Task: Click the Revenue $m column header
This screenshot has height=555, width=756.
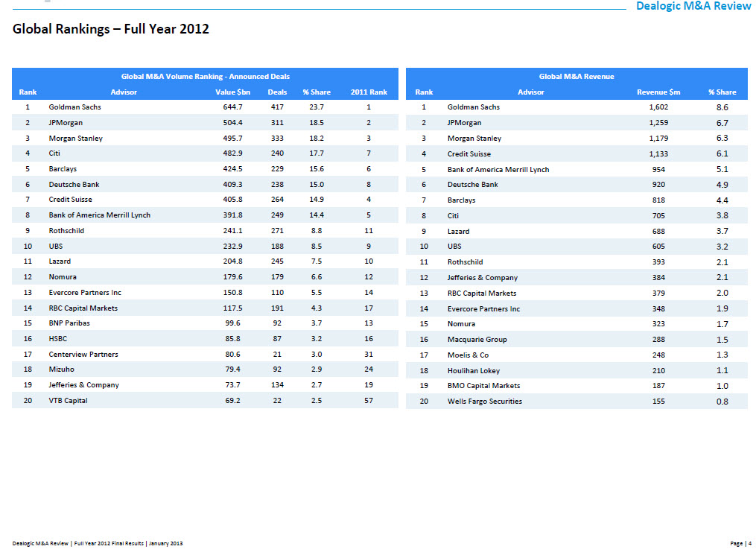Action: coord(658,92)
